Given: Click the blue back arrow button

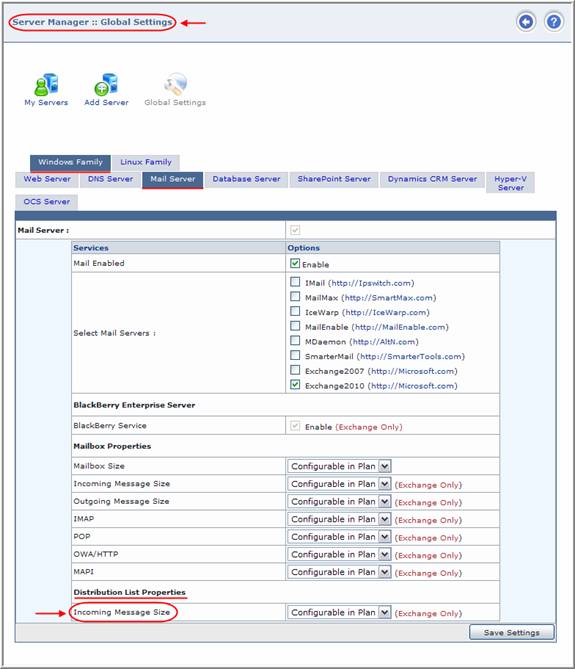Looking at the screenshot, I should point(526,21).
